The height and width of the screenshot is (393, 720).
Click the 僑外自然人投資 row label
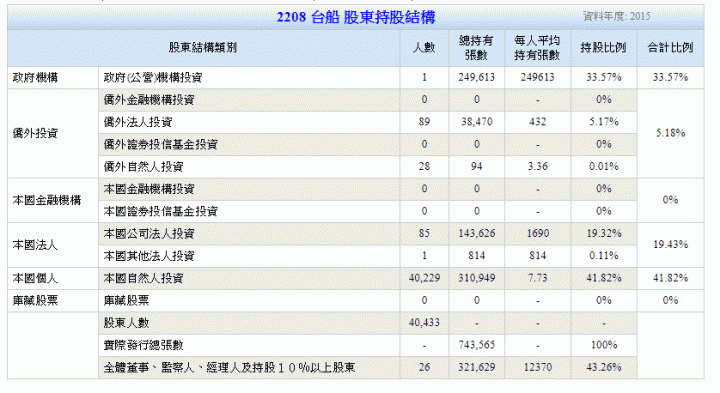click(x=143, y=167)
